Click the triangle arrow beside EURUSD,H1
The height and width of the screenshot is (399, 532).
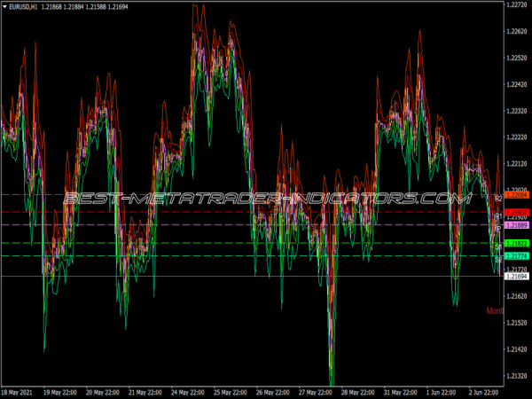[5, 7]
